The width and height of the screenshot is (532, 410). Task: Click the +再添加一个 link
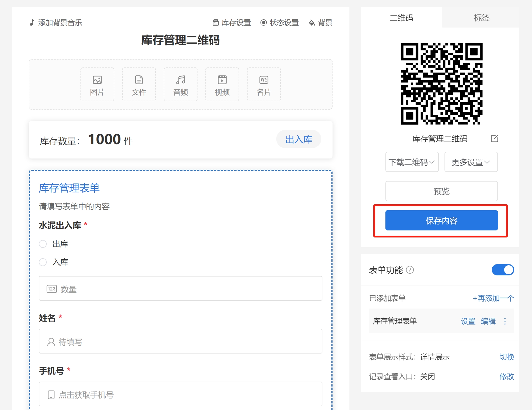pyautogui.click(x=493, y=298)
